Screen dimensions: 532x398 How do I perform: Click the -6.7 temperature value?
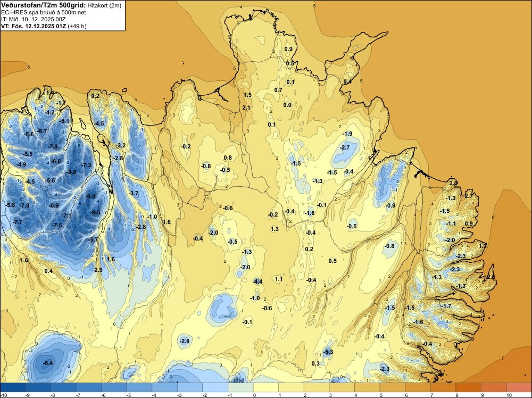click(x=42, y=131)
